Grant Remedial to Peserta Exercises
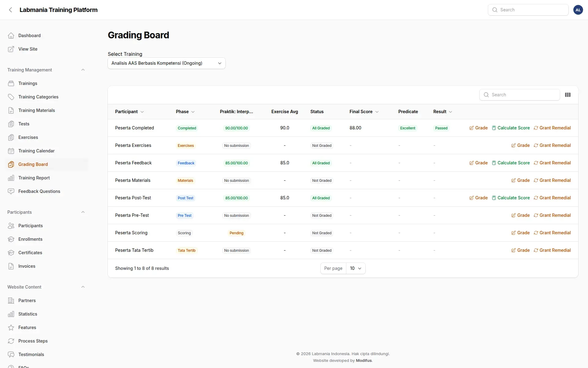This screenshot has height=368, width=588. [x=552, y=145]
